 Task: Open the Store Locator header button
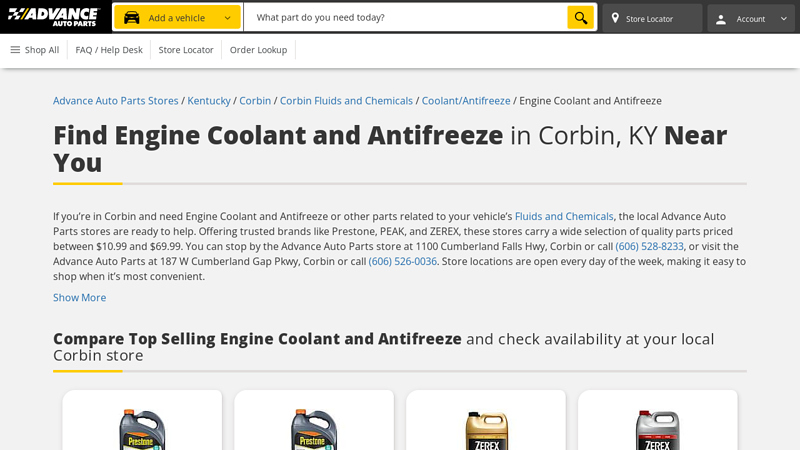point(652,18)
